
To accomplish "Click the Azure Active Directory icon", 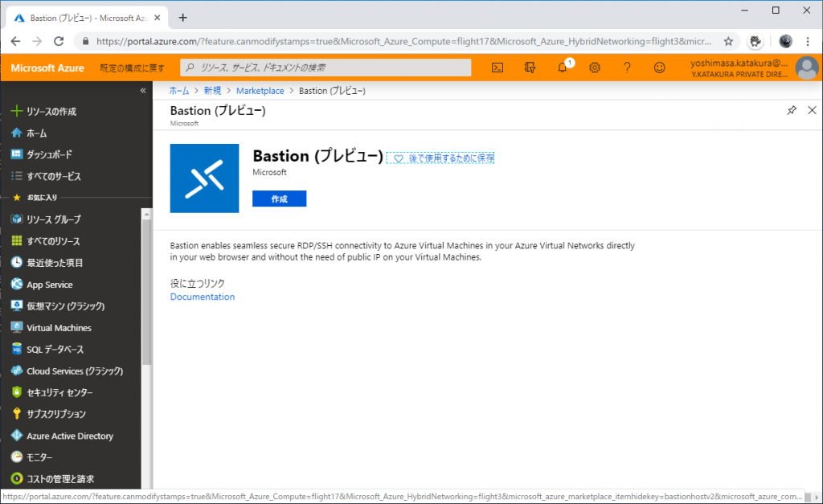I will point(17,435).
